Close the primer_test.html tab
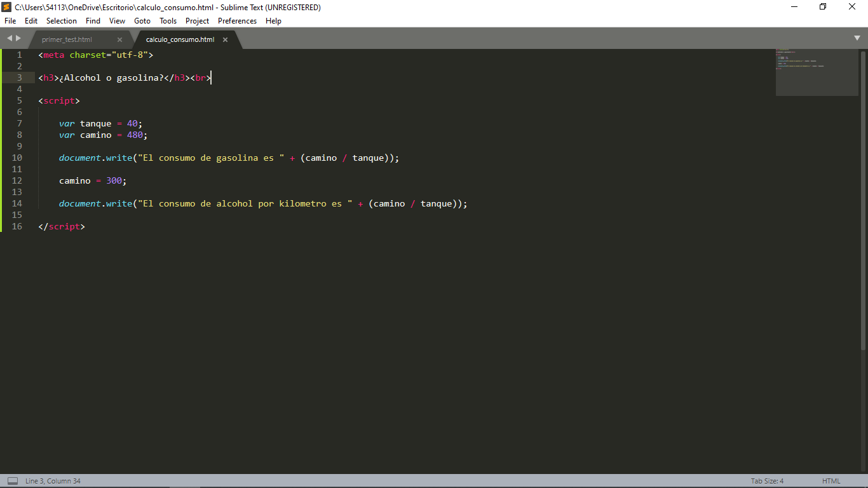The width and height of the screenshot is (868, 488). pyautogui.click(x=119, y=39)
